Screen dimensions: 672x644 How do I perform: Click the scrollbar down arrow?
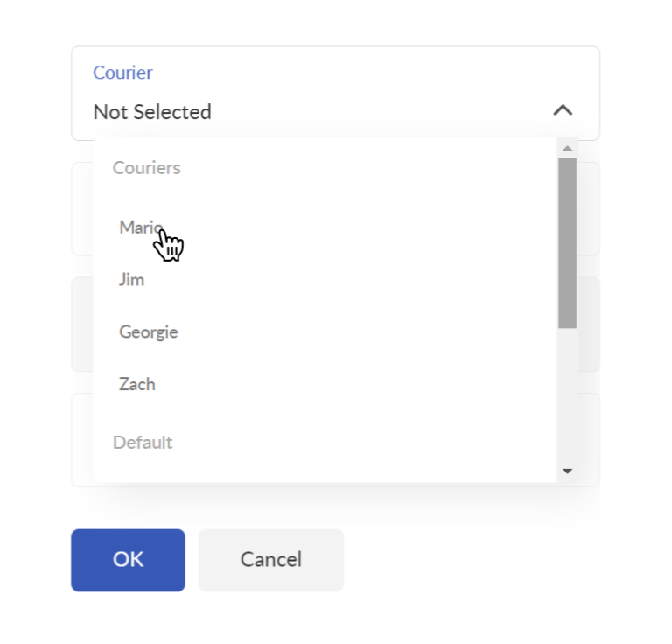[x=567, y=472]
